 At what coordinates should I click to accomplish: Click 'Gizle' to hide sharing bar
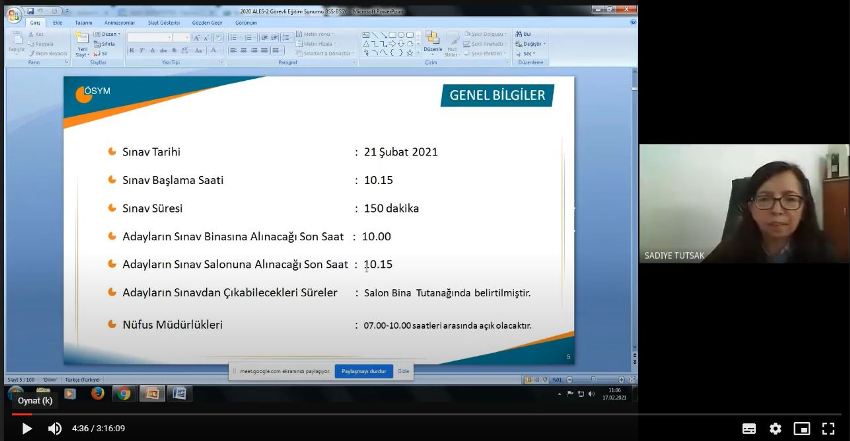404,371
